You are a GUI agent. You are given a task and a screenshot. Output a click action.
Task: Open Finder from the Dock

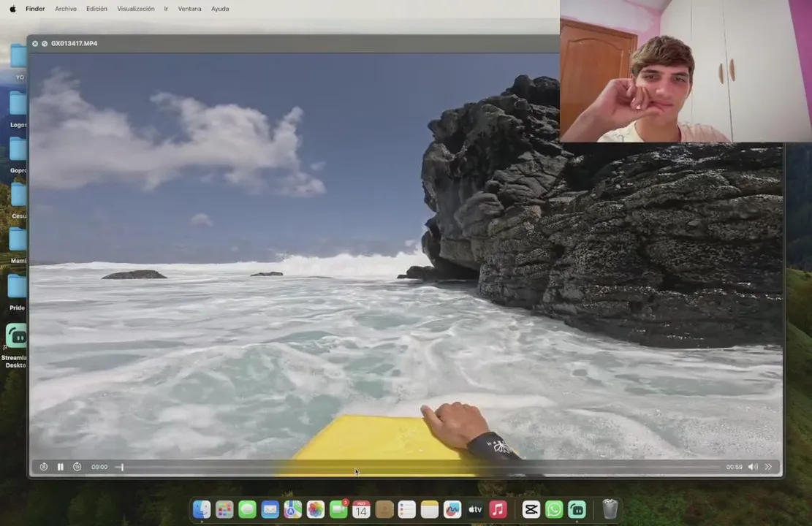click(x=202, y=510)
